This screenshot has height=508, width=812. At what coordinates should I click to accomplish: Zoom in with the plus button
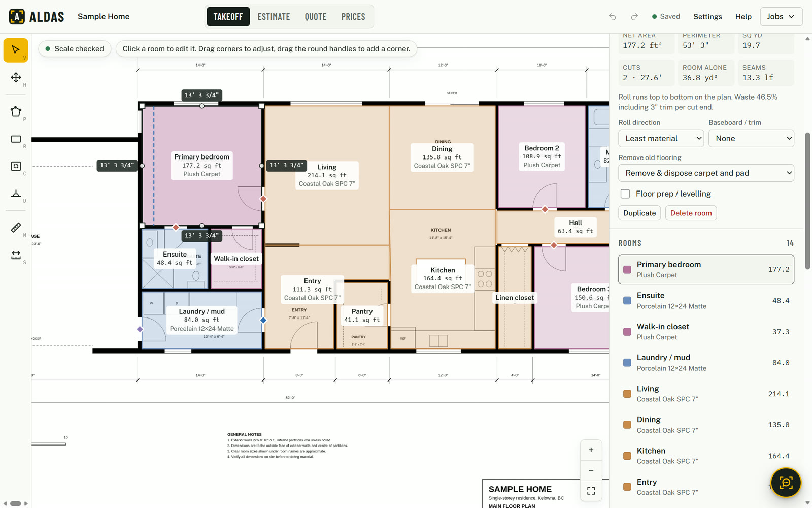[x=591, y=450]
